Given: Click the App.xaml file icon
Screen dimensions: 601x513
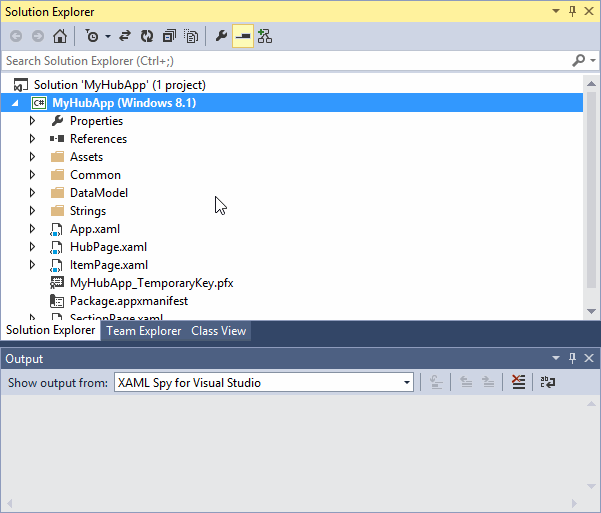Looking at the screenshot, I should coord(57,229).
